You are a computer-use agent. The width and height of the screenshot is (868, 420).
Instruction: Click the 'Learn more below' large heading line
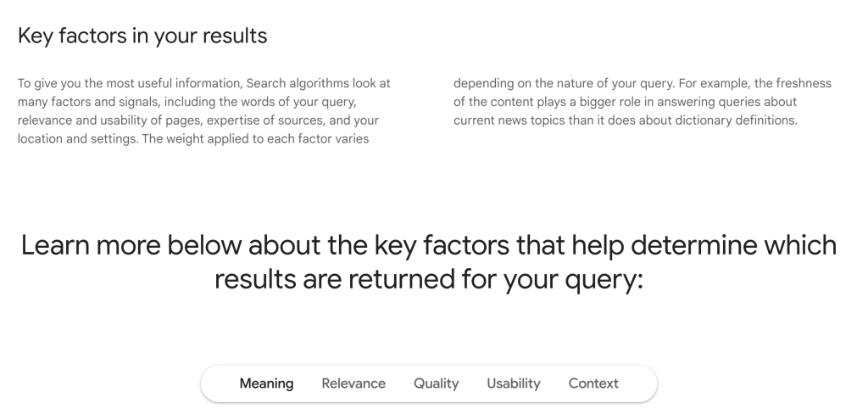coord(428,245)
